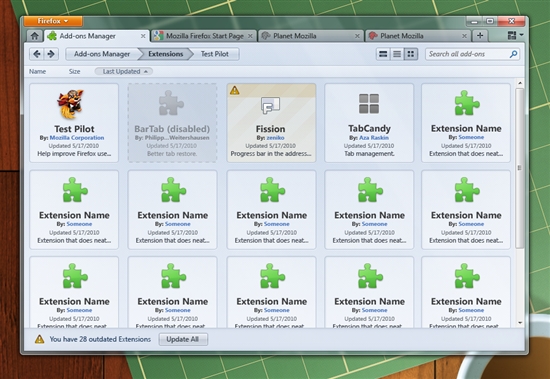
Task: Go back with the back arrow
Action: 37,54
